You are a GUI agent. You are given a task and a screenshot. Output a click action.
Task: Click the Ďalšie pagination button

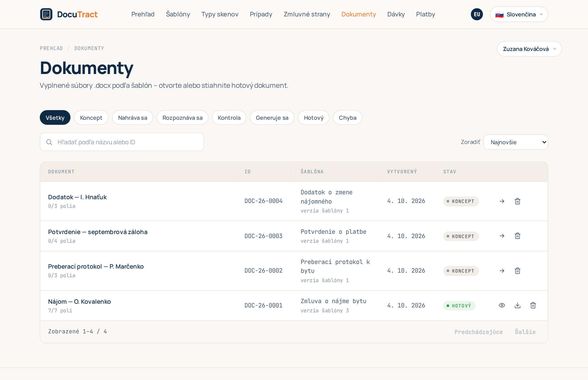525,332
